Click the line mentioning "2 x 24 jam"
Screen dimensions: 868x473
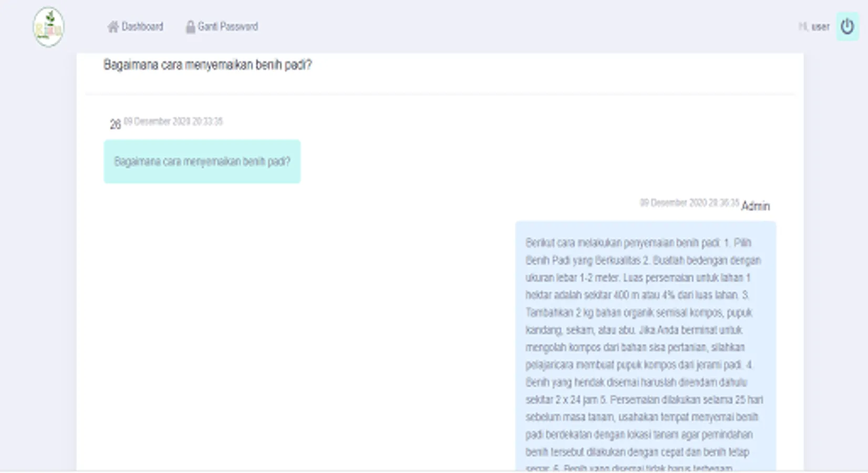coord(644,400)
